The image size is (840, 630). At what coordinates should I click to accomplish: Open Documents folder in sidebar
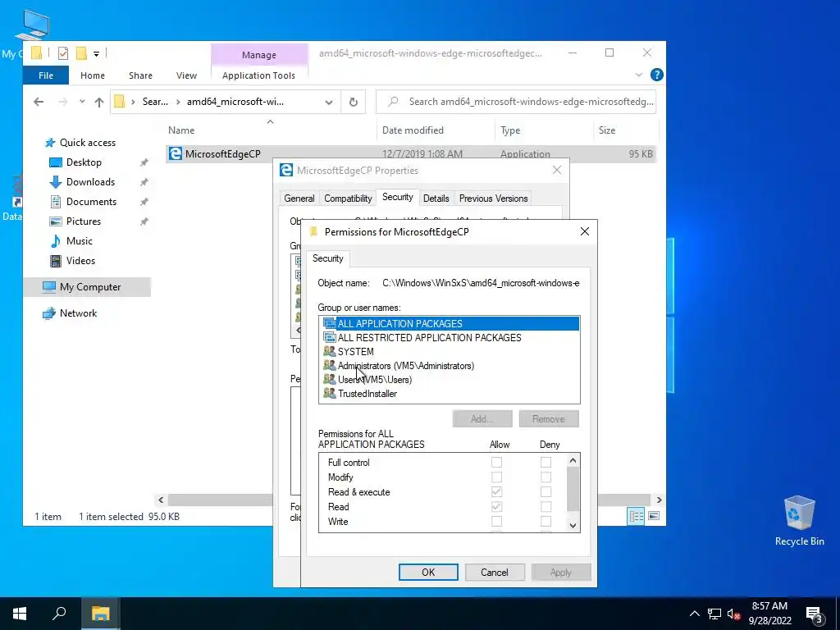[91, 202]
